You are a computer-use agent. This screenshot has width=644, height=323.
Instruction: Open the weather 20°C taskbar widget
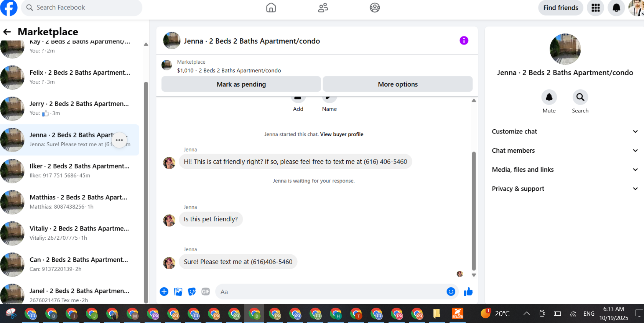(495, 314)
